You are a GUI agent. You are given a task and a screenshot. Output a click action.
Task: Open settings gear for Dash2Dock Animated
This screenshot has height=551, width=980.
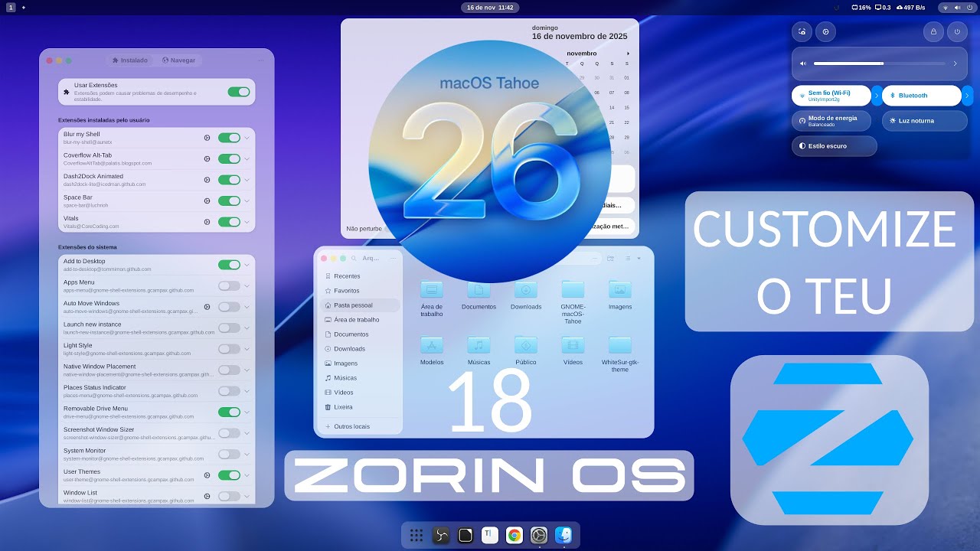[x=207, y=180]
